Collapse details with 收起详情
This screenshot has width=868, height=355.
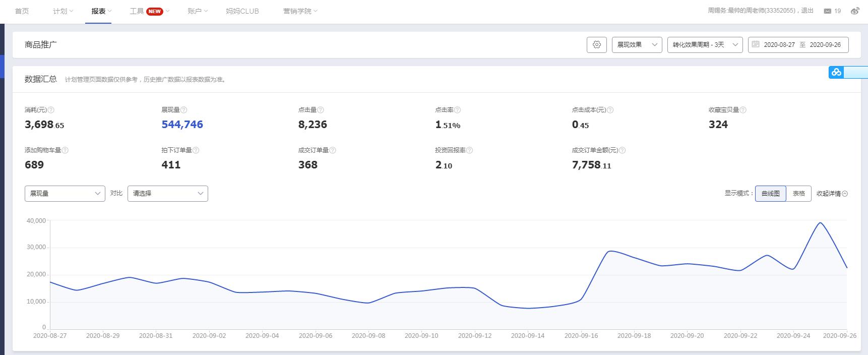832,194
